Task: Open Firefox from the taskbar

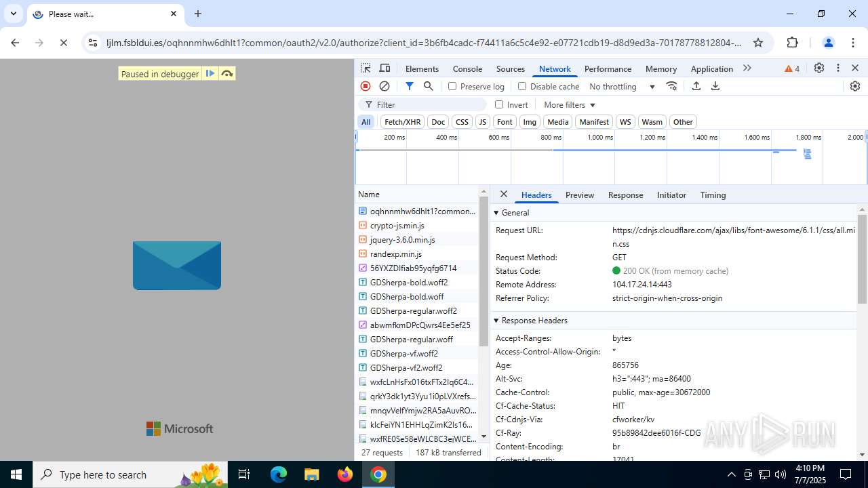Action: [x=345, y=474]
